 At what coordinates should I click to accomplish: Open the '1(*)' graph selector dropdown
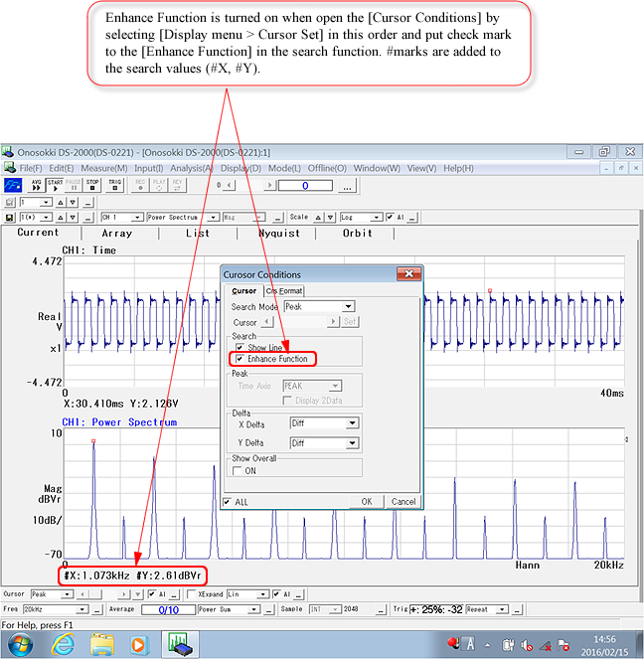pos(46,218)
